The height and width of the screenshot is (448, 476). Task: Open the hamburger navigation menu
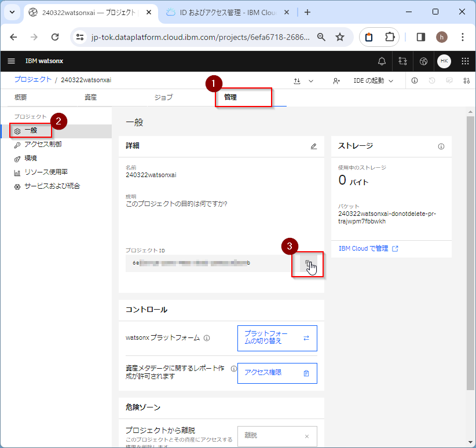pyautogui.click(x=11, y=61)
